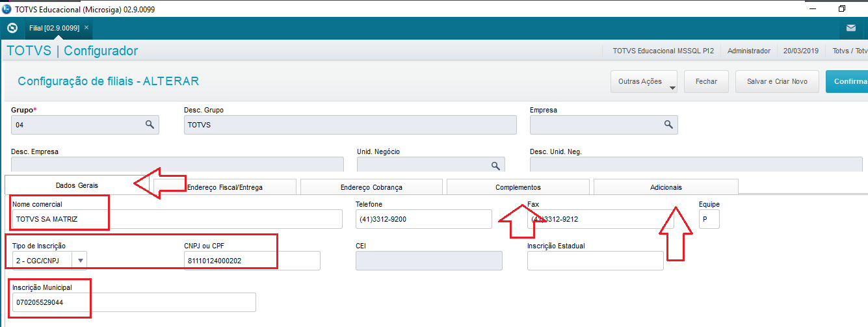Click the CEI input field
Image resolution: width=868 pixels, height=327 pixels.
coord(429,261)
